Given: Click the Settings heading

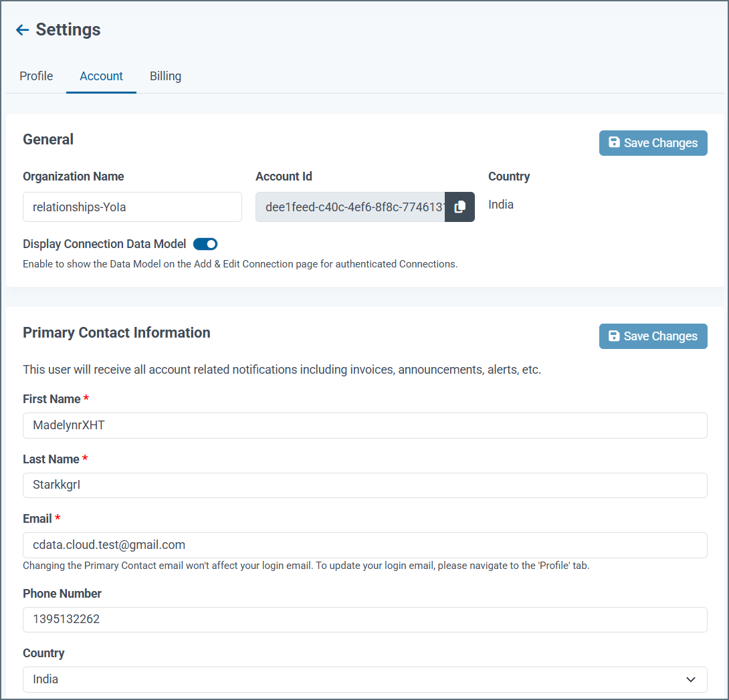Looking at the screenshot, I should [x=70, y=29].
